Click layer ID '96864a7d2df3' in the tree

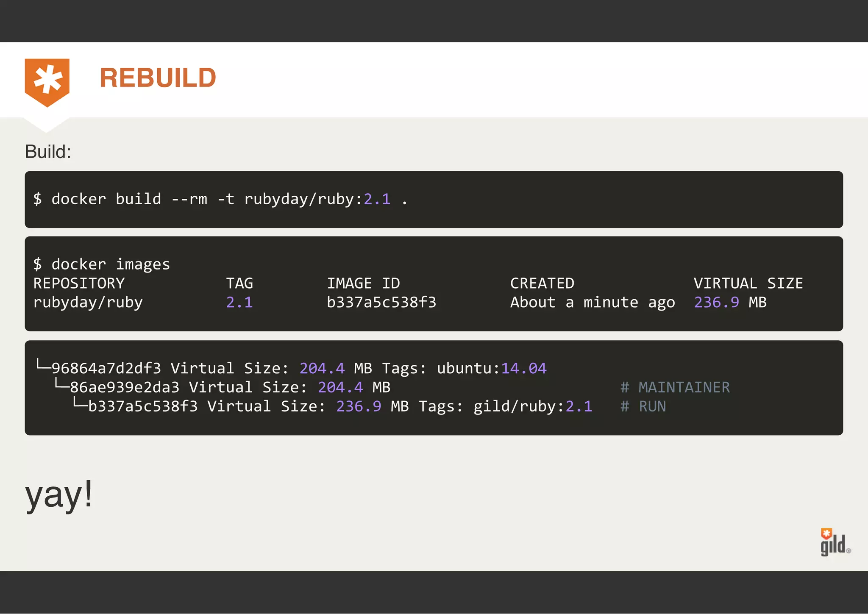coord(106,368)
